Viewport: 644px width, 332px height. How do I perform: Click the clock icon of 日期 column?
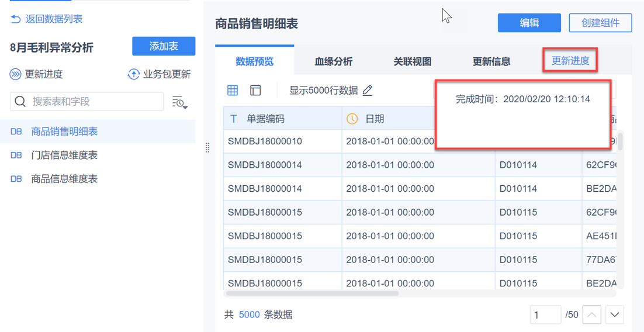click(x=352, y=119)
